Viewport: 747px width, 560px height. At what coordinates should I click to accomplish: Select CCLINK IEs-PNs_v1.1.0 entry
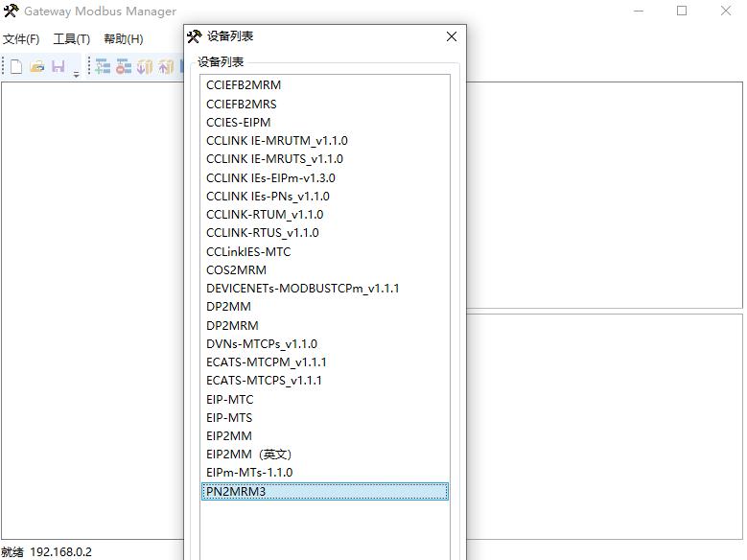pyautogui.click(x=325, y=197)
